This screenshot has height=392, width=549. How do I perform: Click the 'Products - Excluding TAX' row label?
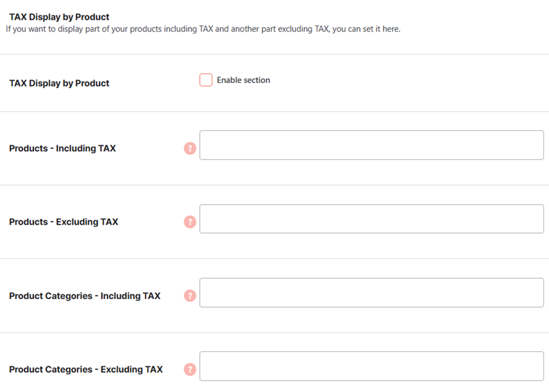(x=64, y=222)
